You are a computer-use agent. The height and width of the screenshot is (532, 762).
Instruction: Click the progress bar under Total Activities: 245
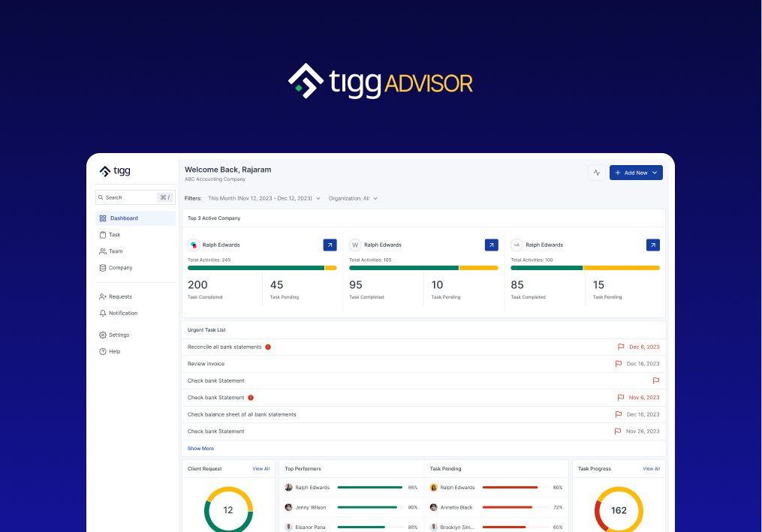tap(262, 268)
